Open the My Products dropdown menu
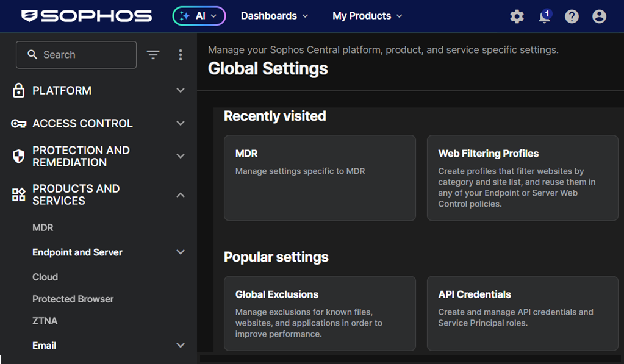624x364 pixels. (x=367, y=16)
